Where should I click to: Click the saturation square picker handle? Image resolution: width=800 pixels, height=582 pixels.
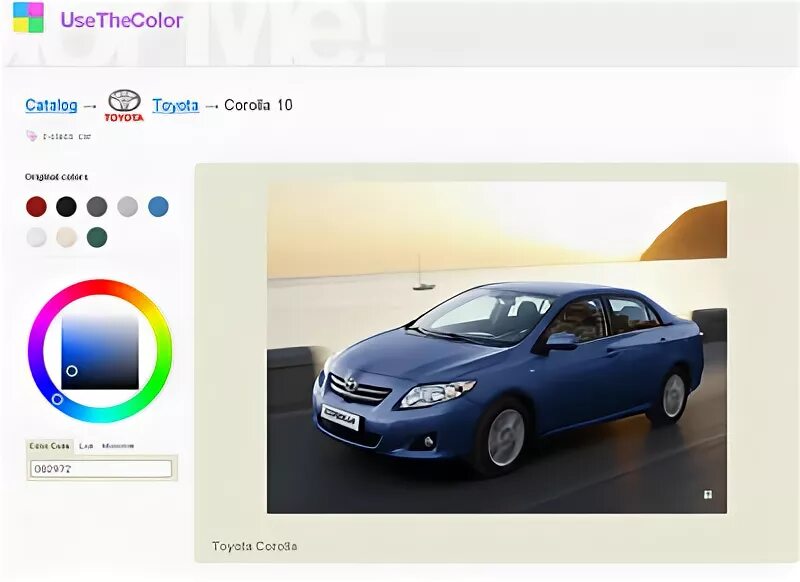pos(72,371)
